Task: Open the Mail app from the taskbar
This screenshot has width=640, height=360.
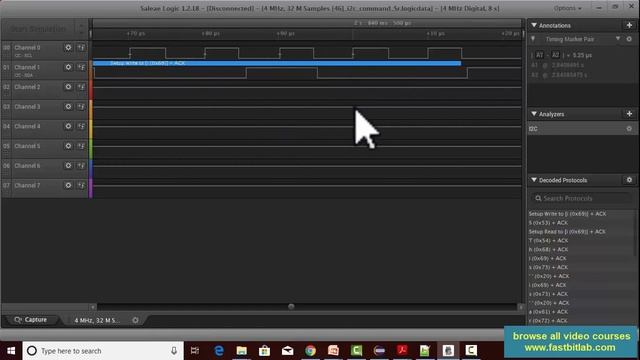Action: [287, 351]
